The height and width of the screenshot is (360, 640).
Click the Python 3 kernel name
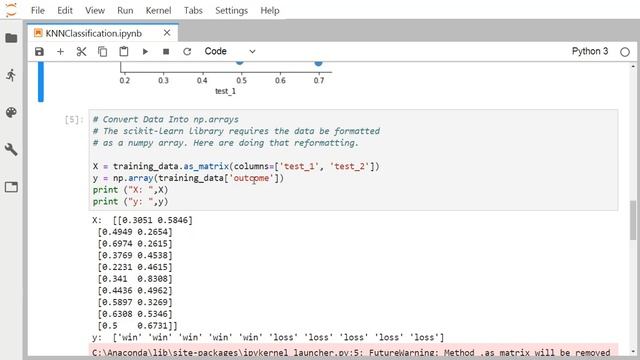pos(590,51)
